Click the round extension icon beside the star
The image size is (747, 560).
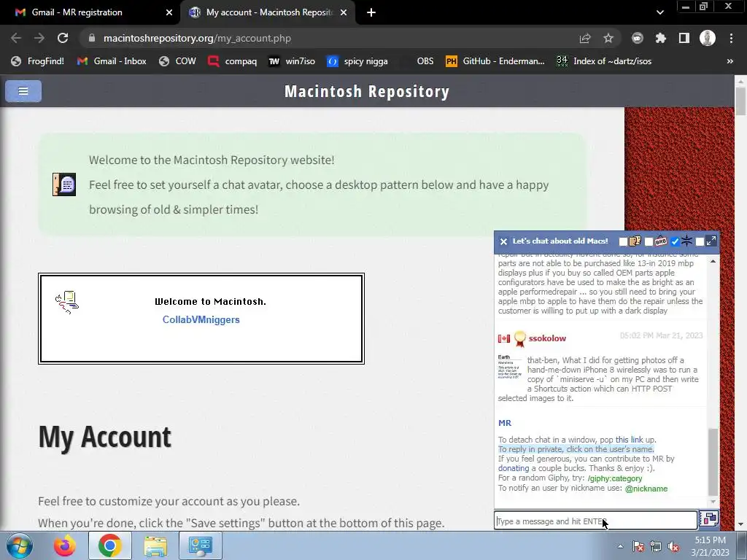(638, 38)
